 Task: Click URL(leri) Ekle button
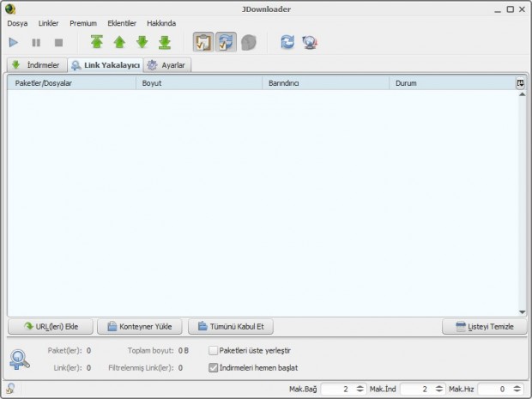pyautogui.click(x=51, y=326)
